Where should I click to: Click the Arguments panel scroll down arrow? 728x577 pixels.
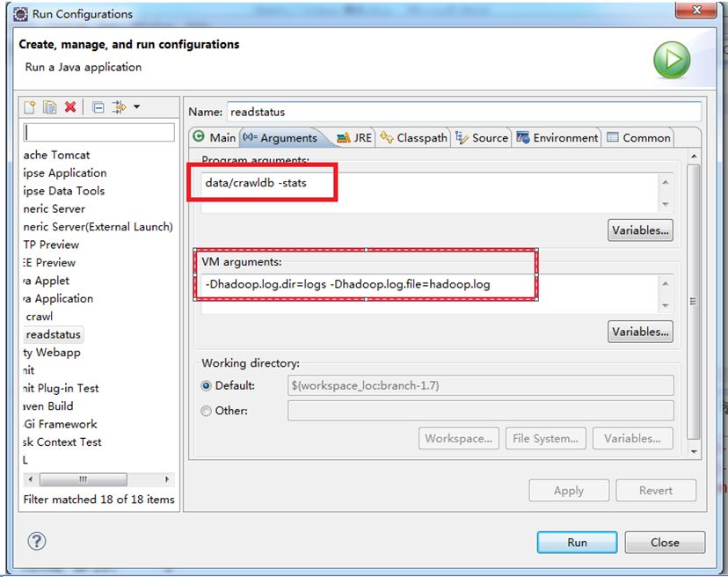pos(694,451)
